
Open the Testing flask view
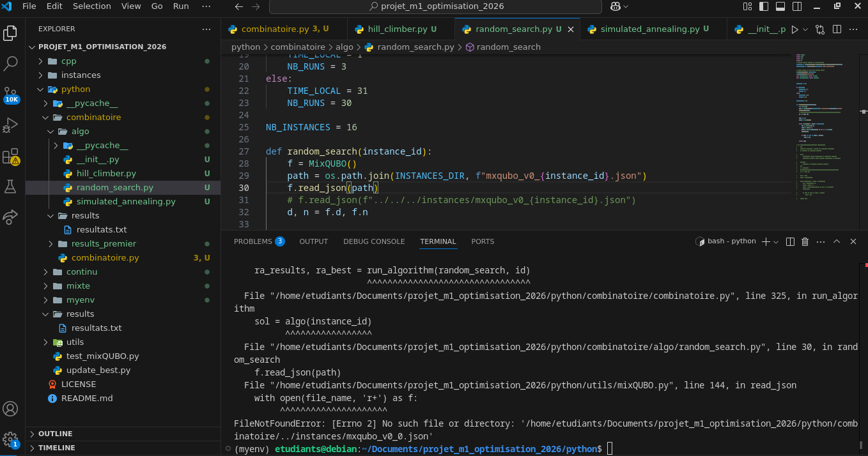coord(11,186)
